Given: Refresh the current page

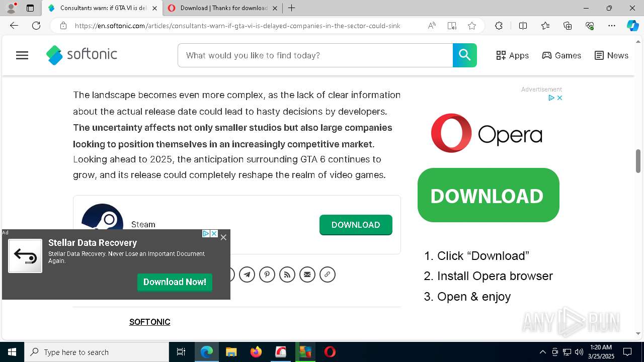Looking at the screenshot, I should pyautogui.click(x=36, y=26).
